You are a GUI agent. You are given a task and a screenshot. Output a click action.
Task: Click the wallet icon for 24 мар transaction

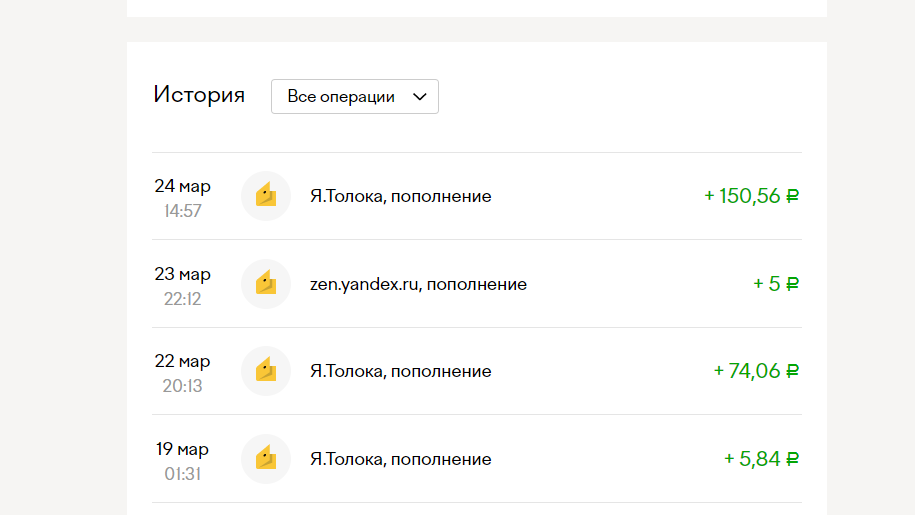pos(266,196)
